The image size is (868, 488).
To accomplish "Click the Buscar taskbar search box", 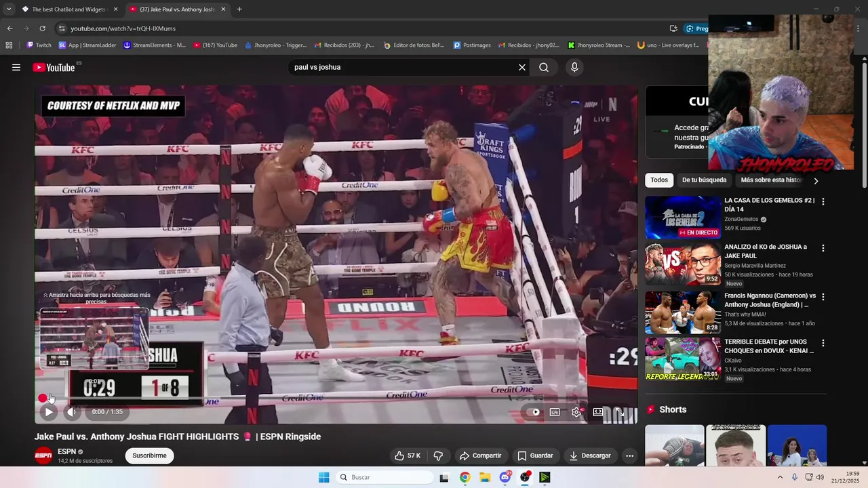I will (x=384, y=477).
